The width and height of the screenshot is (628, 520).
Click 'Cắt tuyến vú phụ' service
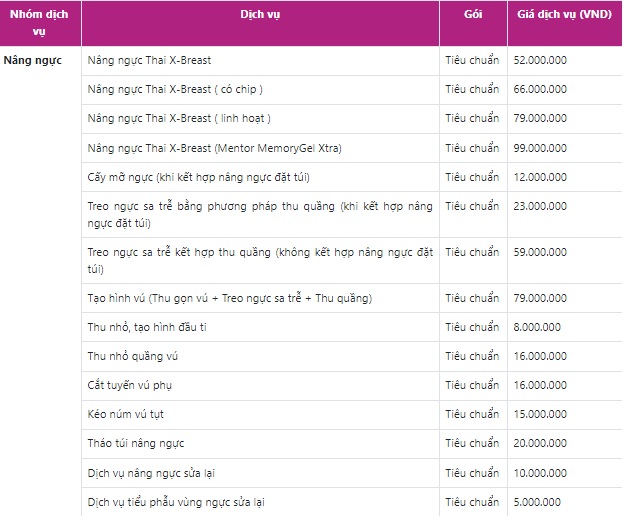tap(130, 385)
